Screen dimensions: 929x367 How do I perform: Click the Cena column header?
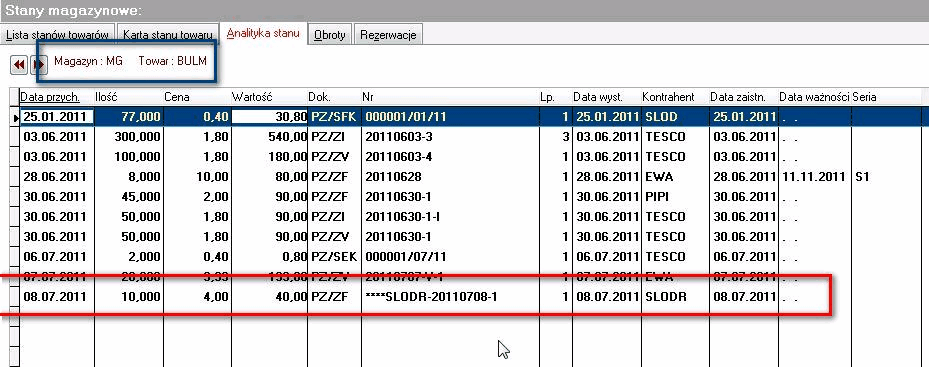pos(197,97)
